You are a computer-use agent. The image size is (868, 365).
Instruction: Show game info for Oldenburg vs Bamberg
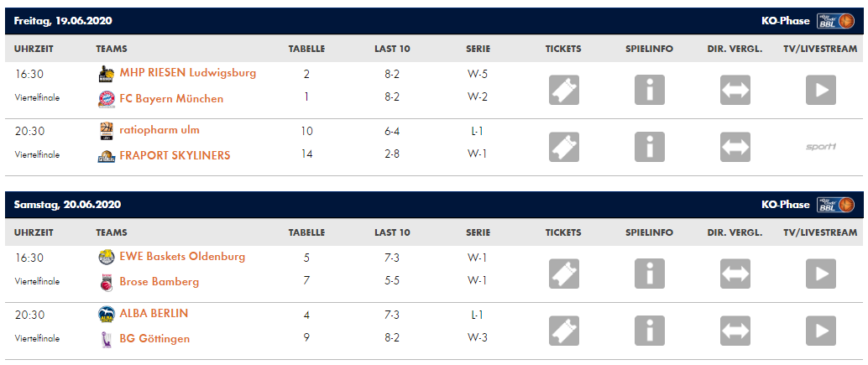click(650, 274)
